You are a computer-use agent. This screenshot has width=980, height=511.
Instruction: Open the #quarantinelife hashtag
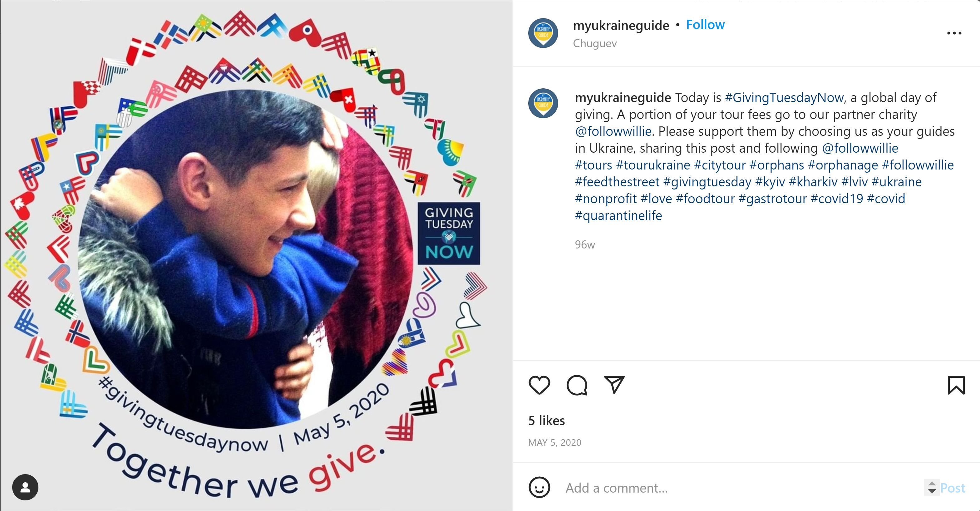(618, 216)
